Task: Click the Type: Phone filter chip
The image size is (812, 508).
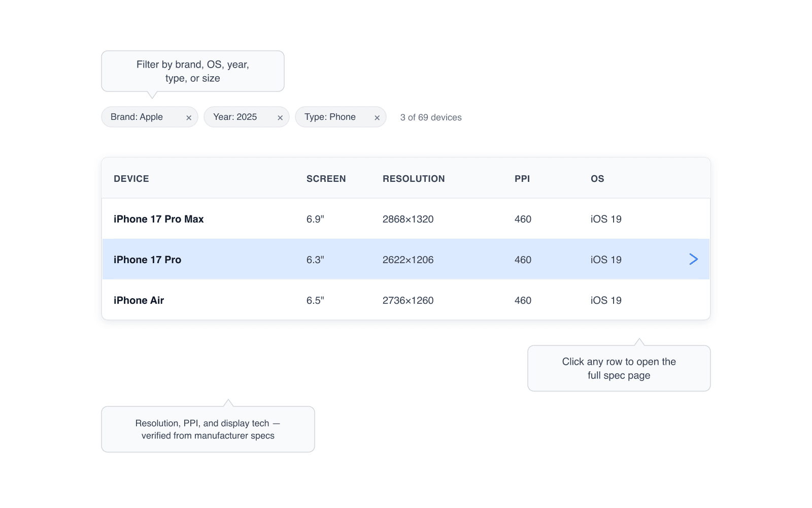Action: point(341,117)
